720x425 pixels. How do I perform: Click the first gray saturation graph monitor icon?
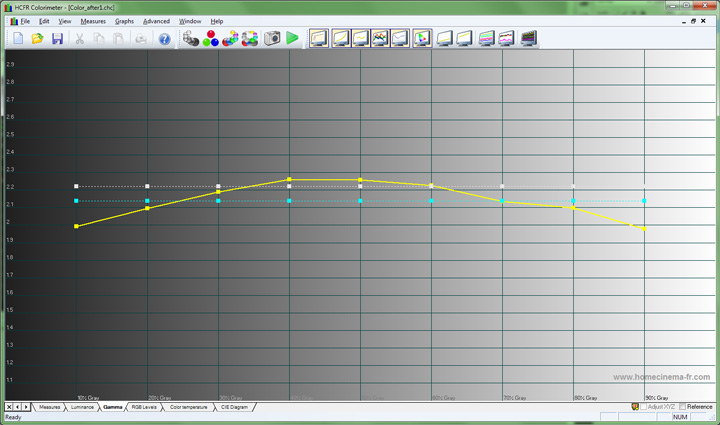(444, 38)
